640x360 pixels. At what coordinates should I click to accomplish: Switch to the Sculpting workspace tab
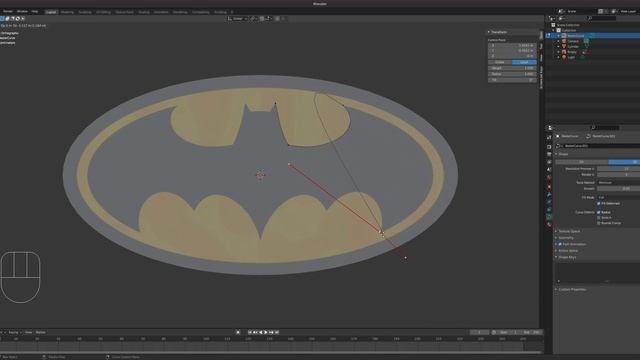85,12
